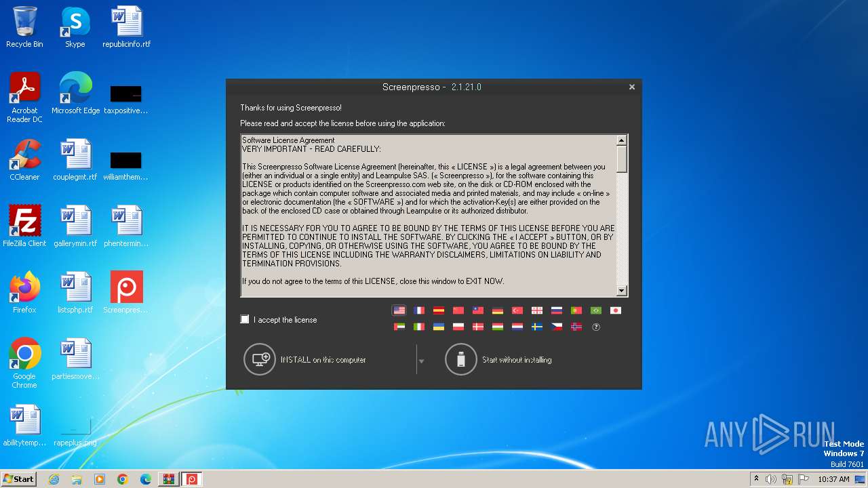Select the Skype desktop shortcut

(75, 27)
